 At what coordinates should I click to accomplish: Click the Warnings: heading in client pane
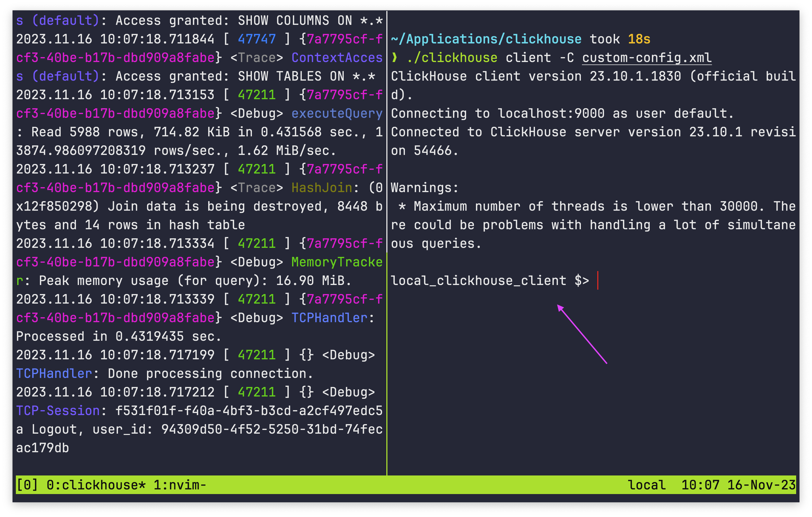click(425, 187)
